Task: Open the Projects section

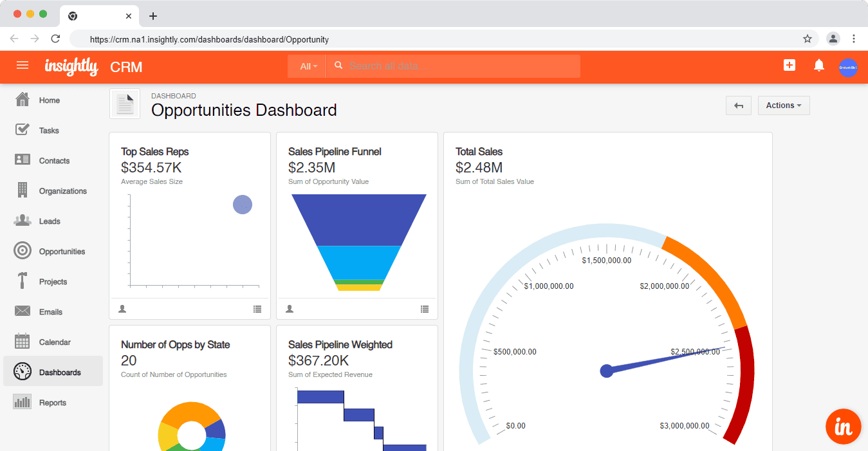Action: 51,281
